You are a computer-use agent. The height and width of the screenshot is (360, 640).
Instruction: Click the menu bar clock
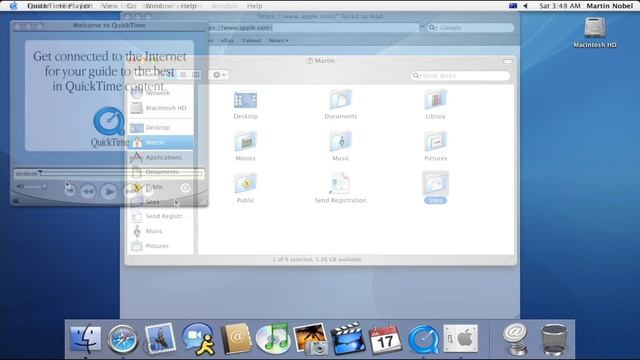pos(560,6)
